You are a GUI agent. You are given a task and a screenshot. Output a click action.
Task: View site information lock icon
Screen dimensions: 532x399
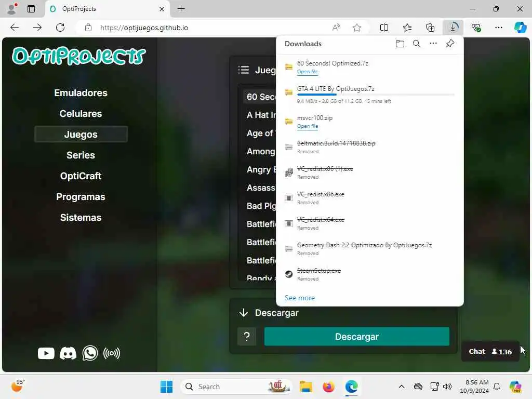click(88, 28)
